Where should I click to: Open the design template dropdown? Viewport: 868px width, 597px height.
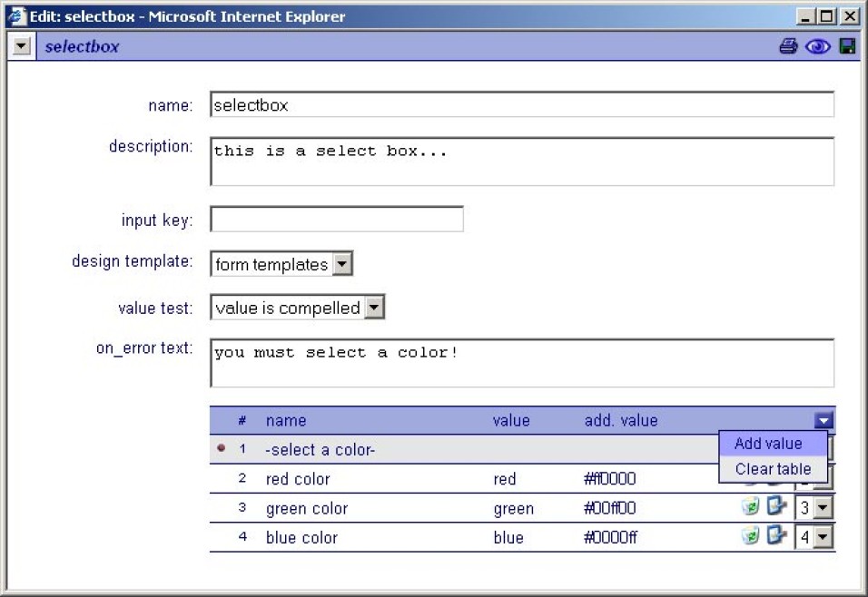[342, 264]
